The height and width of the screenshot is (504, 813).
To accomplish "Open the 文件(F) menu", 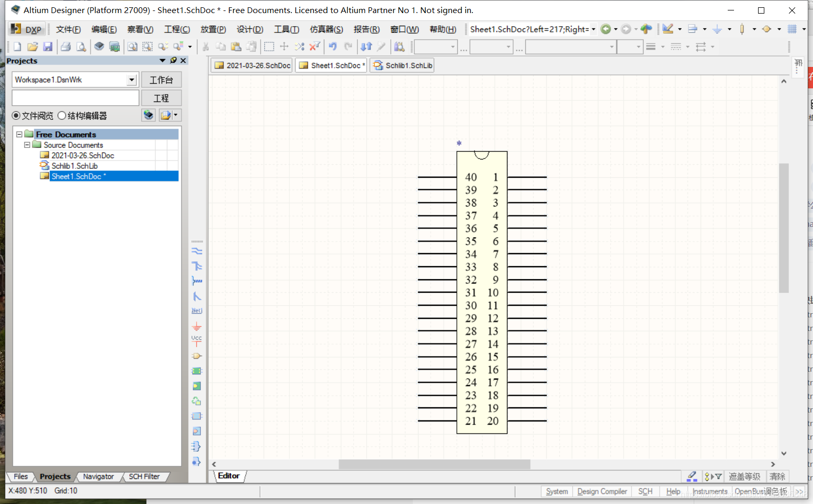I will [68, 29].
